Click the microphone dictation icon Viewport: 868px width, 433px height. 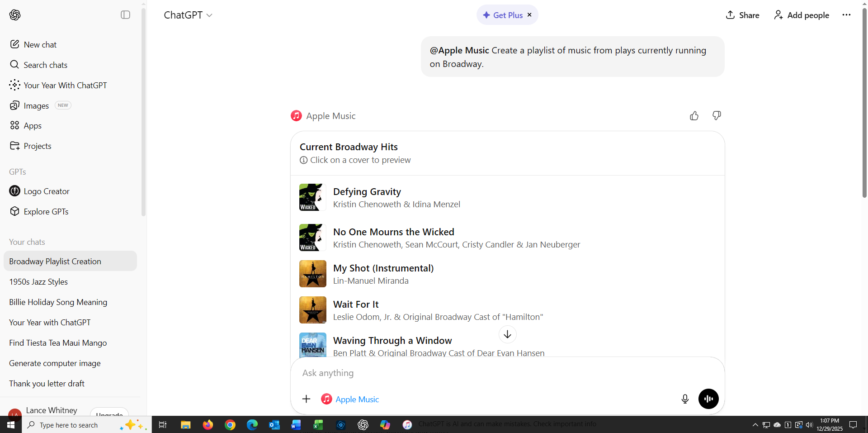coord(685,399)
